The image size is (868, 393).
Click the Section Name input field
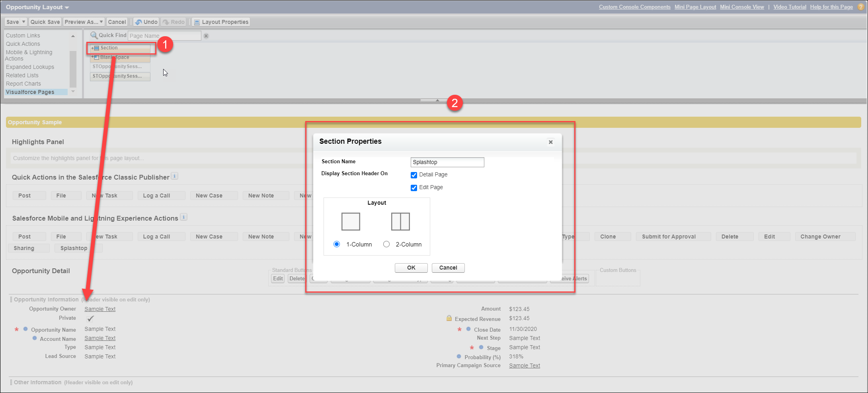pos(447,162)
